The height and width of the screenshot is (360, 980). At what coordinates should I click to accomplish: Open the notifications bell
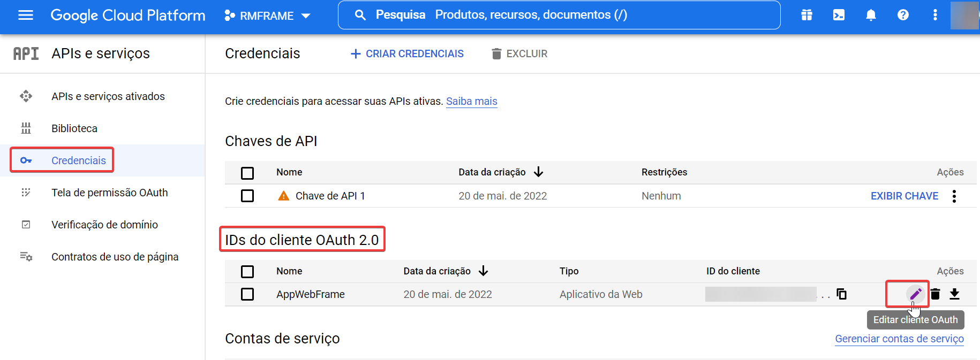click(x=871, y=15)
